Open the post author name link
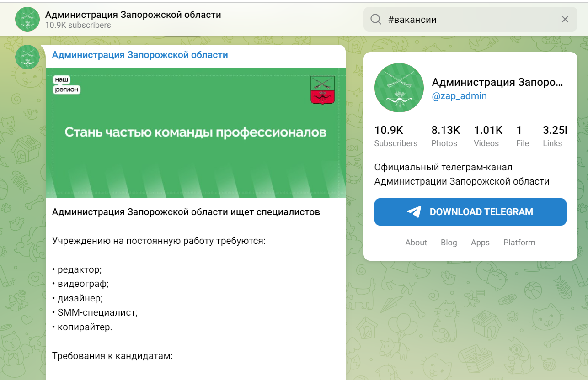 [x=140, y=55]
